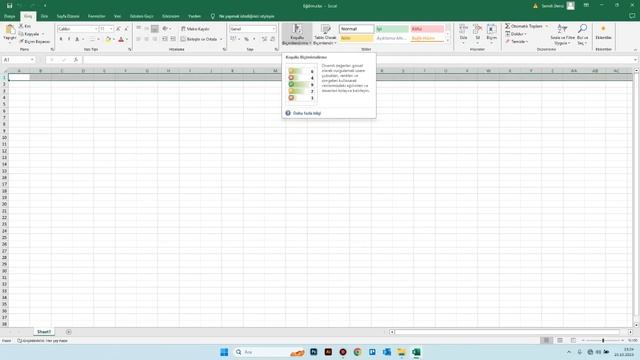
Task: Click Bul ve Seç magnifier icon
Action: point(582,29)
